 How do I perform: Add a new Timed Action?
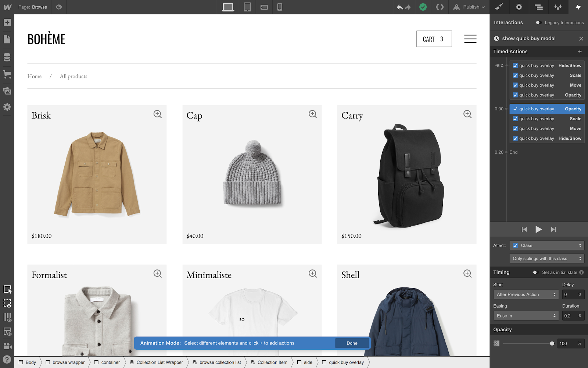coord(580,52)
